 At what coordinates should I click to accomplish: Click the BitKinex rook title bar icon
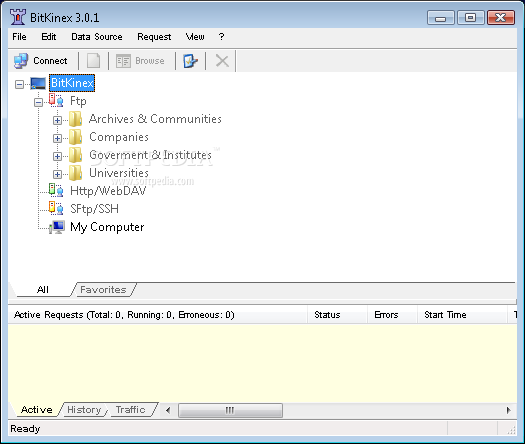coord(18,17)
